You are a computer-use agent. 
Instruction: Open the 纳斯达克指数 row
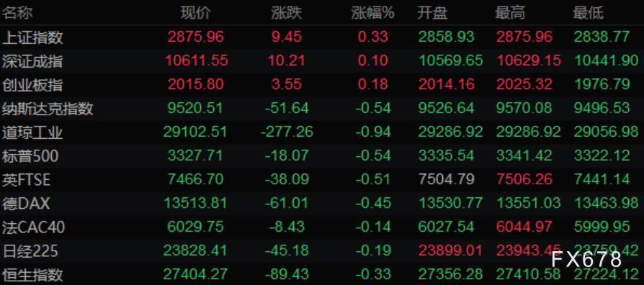tap(322, 109)
